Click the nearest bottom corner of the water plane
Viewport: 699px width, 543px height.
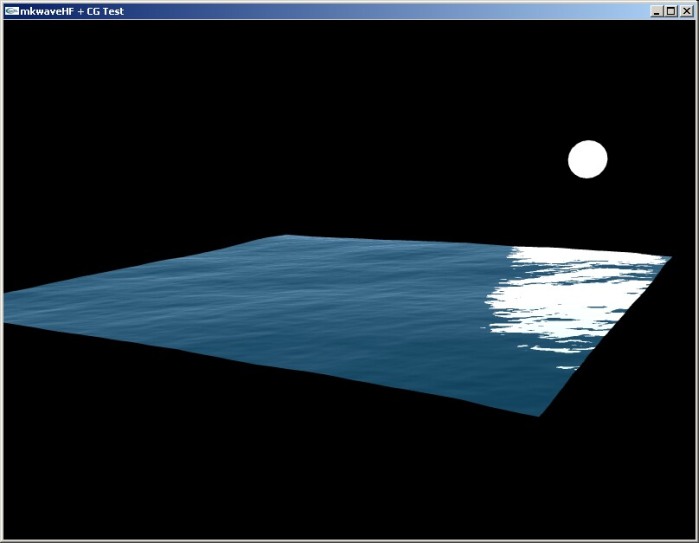coord(539,412)
